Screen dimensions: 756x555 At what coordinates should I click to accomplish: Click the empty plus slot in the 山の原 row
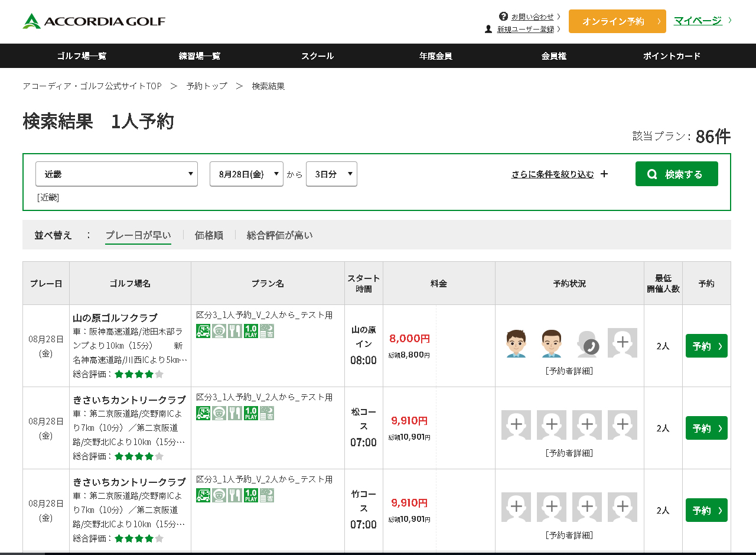tap(623, 343)
